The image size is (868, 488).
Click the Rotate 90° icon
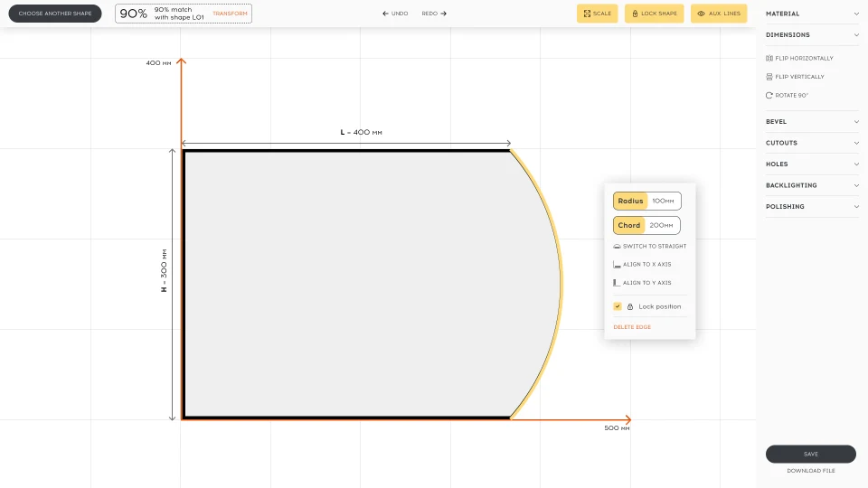[769, 95]
